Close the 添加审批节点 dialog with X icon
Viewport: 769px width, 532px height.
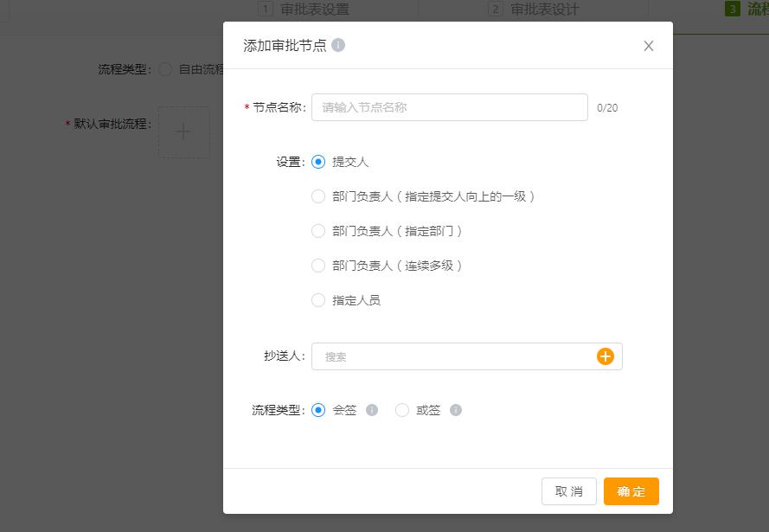coord(648,46)
